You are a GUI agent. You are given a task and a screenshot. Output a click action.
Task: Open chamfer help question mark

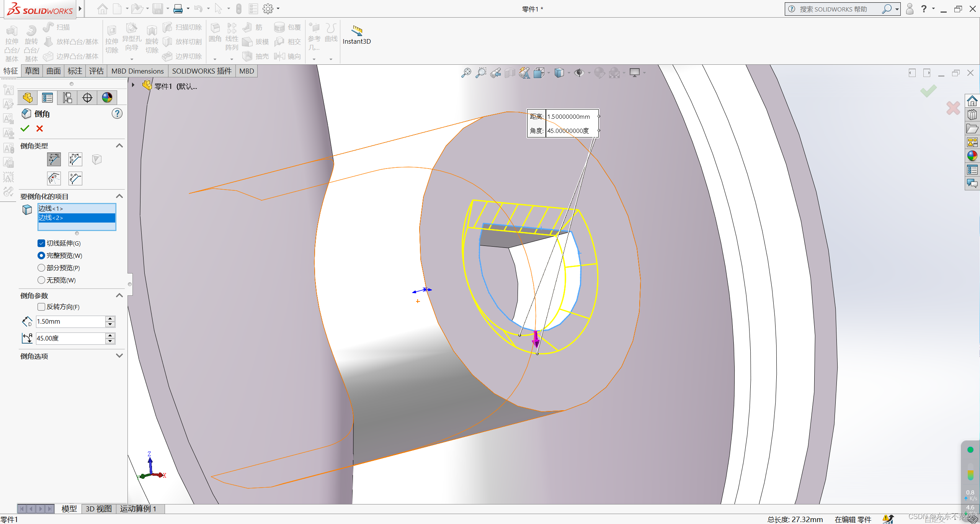pos(117,113)
